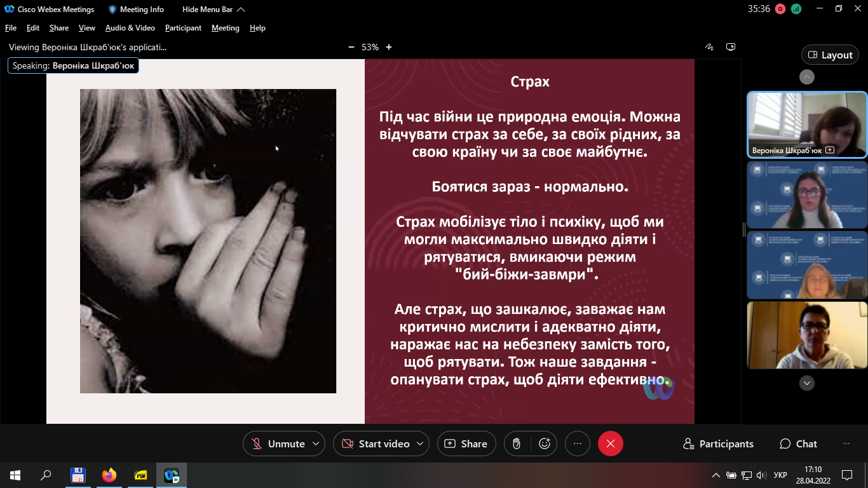Viewport: 868px width, 488px height.
Task: Click the green connection statistics icon
Action: pyautogui.click(x=796, y=9)
